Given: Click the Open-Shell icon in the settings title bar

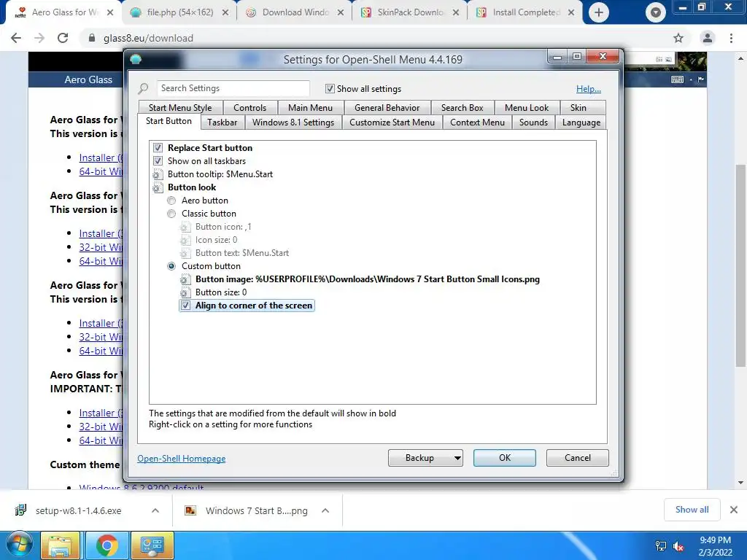Looking at the screenshot, I should 136,60.
